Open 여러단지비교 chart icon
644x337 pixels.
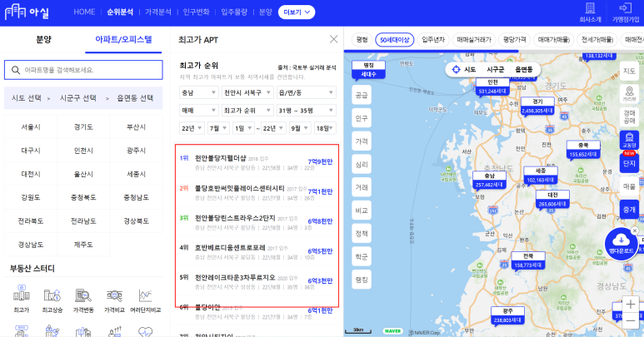click(x=146, y=295)
